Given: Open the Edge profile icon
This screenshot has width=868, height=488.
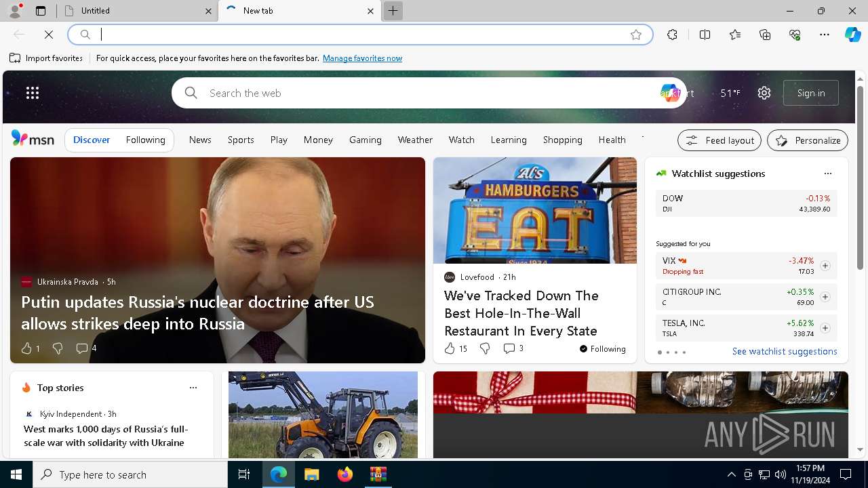Looking at the screenshot, I should (15, 11).
